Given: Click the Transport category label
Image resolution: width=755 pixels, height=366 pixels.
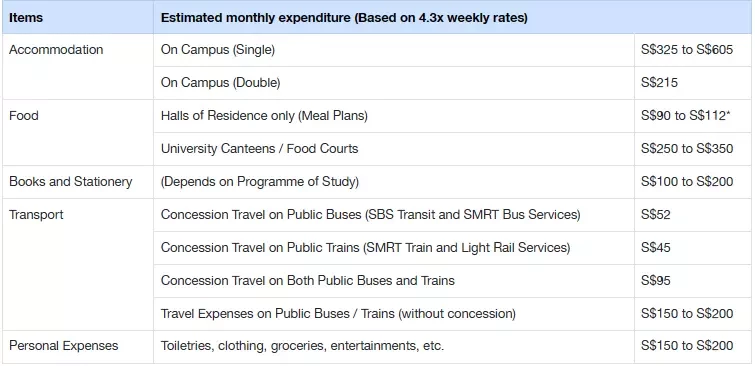Looking at the screenshot, I should tap(36, 214).
